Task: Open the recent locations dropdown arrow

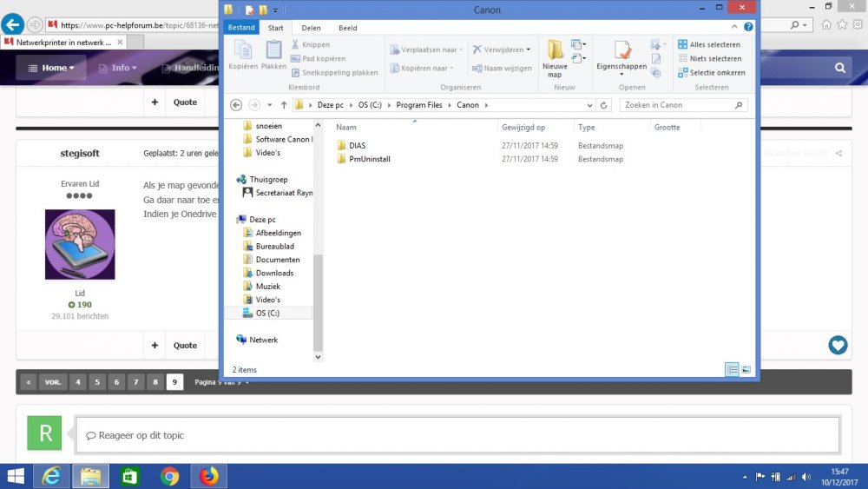Action: [269, 105]
